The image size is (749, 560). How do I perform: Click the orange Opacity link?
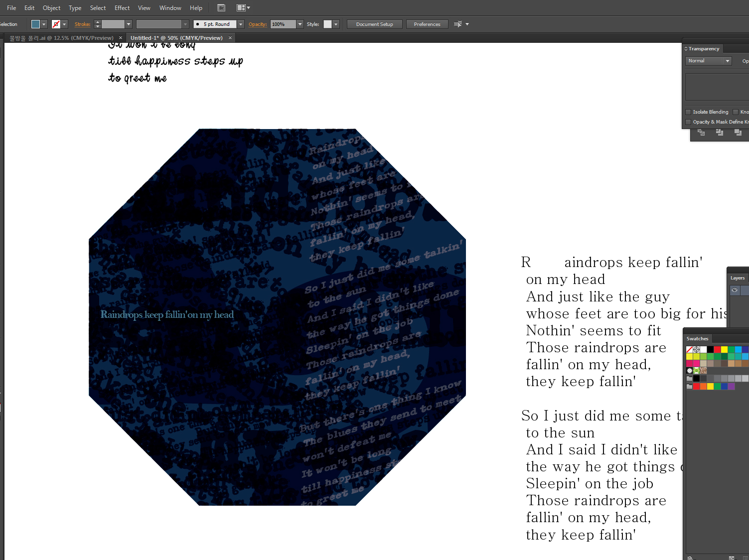tap(258, 24)
